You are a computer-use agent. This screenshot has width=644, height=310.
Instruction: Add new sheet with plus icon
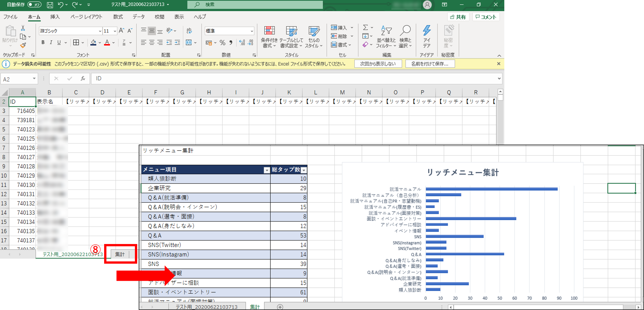click(280, 307)
